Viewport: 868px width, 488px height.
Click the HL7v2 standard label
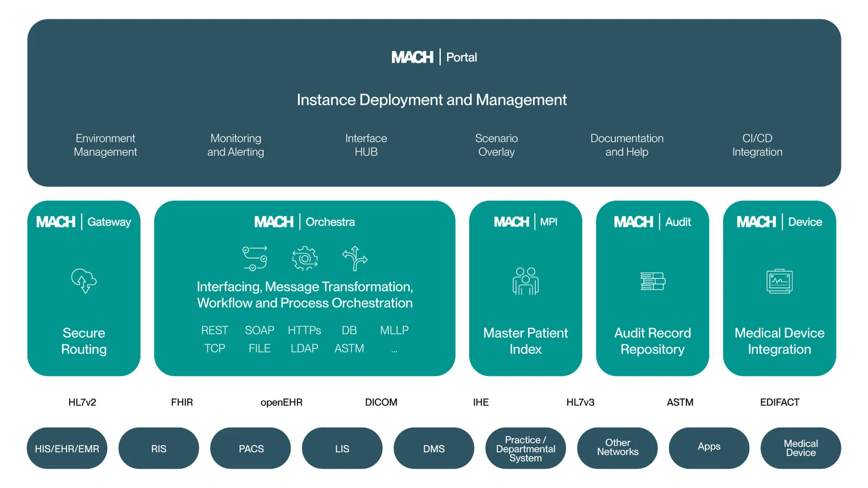pyautogui.click(x=82, y=402)
